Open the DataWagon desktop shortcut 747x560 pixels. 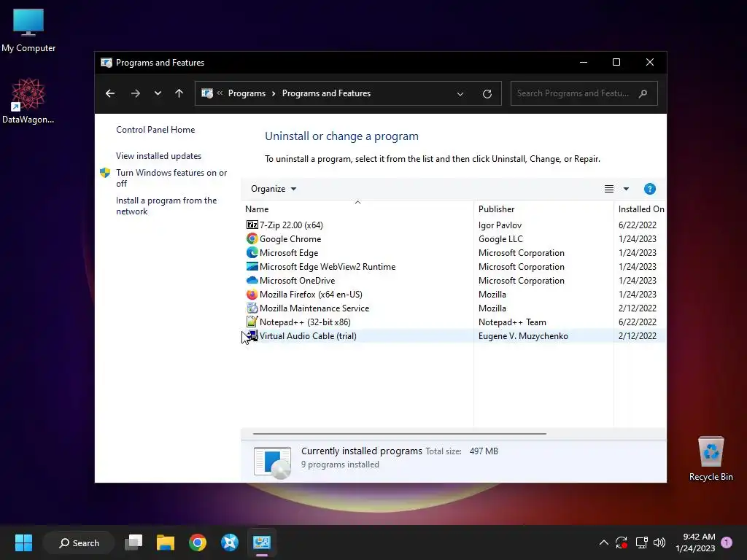pos(28,101)
